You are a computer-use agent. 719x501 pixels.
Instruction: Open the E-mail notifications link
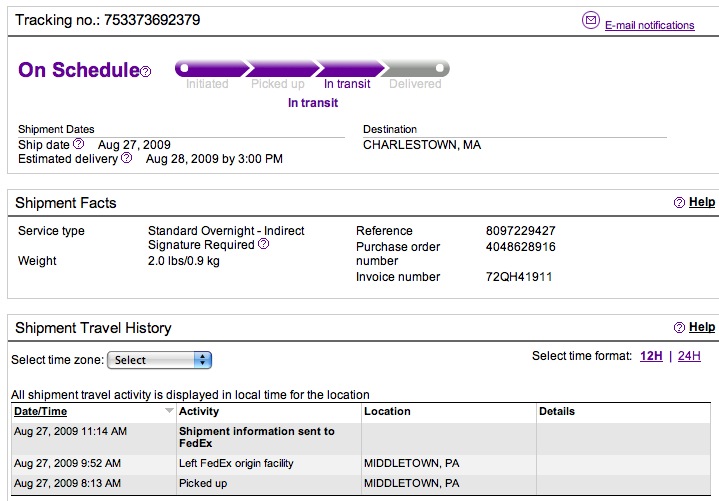point(650,25)
